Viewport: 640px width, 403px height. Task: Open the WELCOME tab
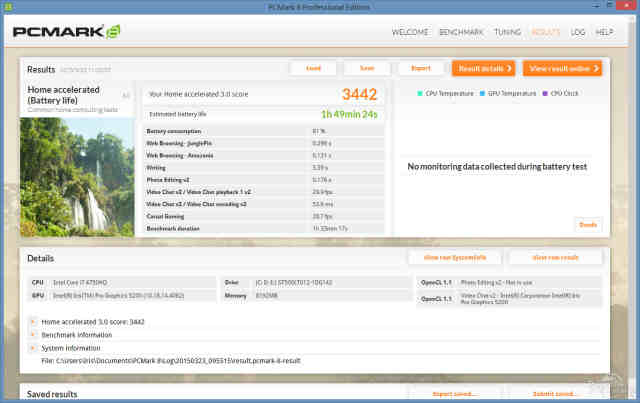(x=410, y=32)
